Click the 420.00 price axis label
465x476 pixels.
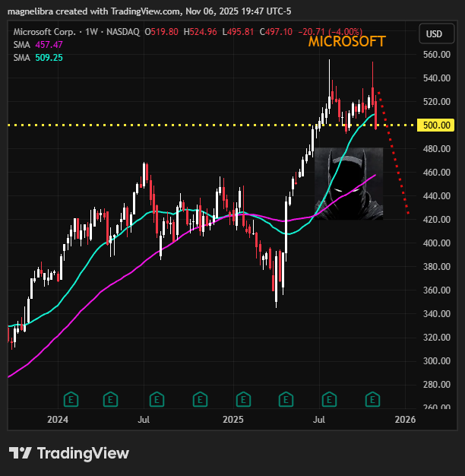coord(436,220)
